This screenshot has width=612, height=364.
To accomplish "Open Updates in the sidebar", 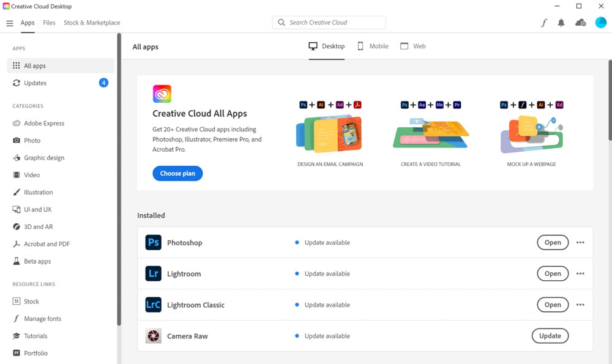I will [61, 83].
